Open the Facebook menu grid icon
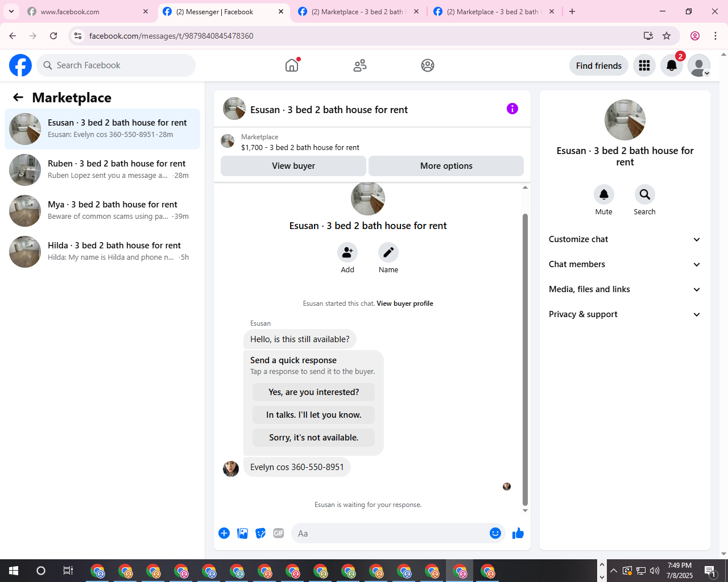The width and height of the screenshot is (728, 582). [644, 65]
